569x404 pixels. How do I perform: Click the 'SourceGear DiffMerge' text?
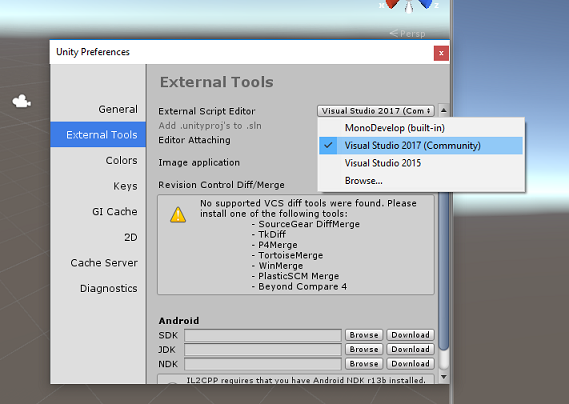tap(309, 224)
